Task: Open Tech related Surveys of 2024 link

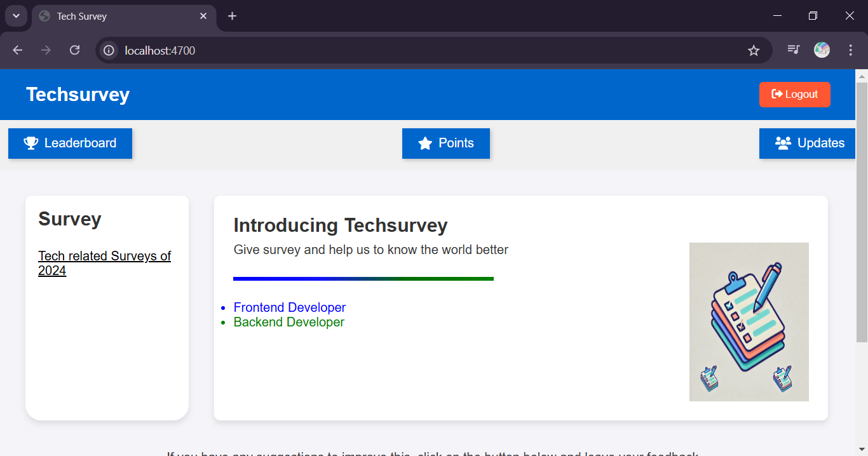Action: click(x=104, y=263)
